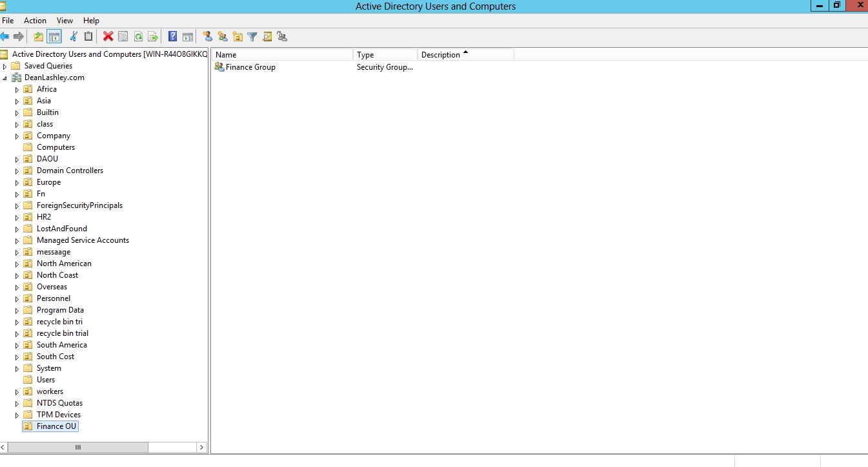Expand the ForeignSecurityPrincipals container
868x467 pixels.
click(17, 205)
